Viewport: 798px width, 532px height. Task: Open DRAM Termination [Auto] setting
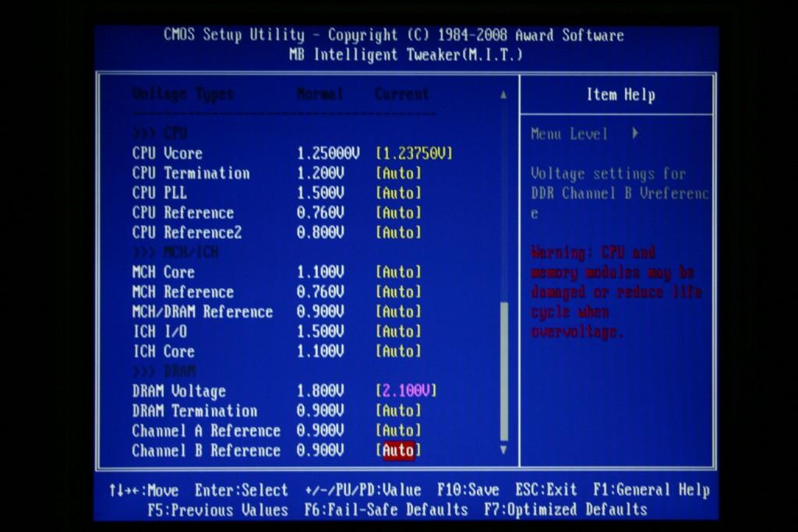coord(398,411)
